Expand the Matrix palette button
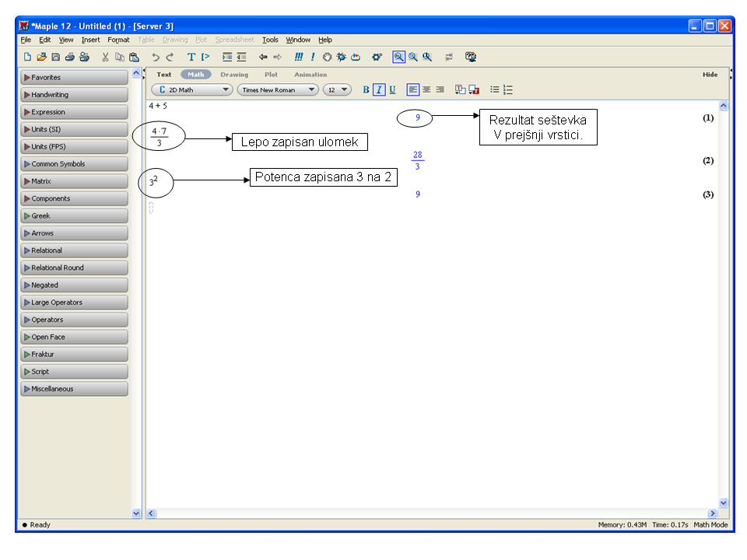747x560 pixels. [x=74, y=181]
